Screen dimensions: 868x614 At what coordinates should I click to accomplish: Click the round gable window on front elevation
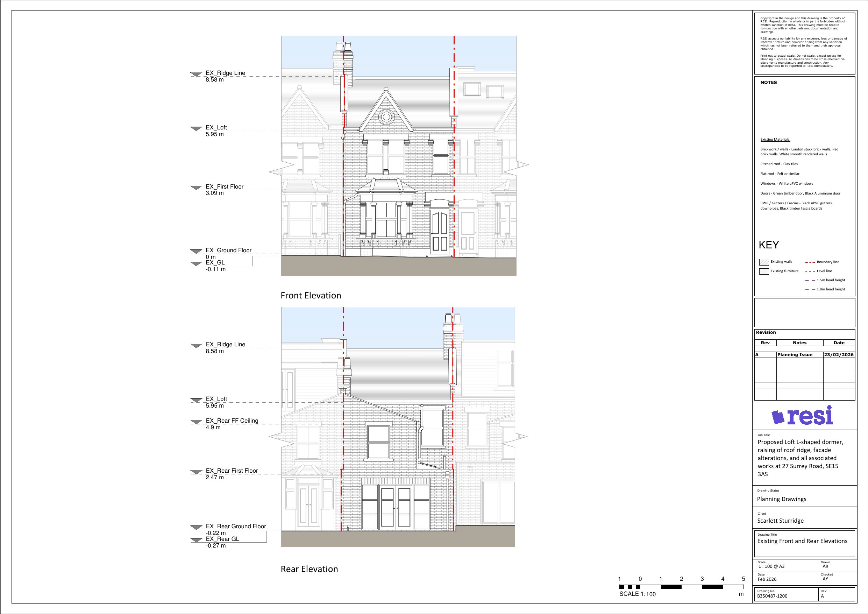tap(386, 117)
